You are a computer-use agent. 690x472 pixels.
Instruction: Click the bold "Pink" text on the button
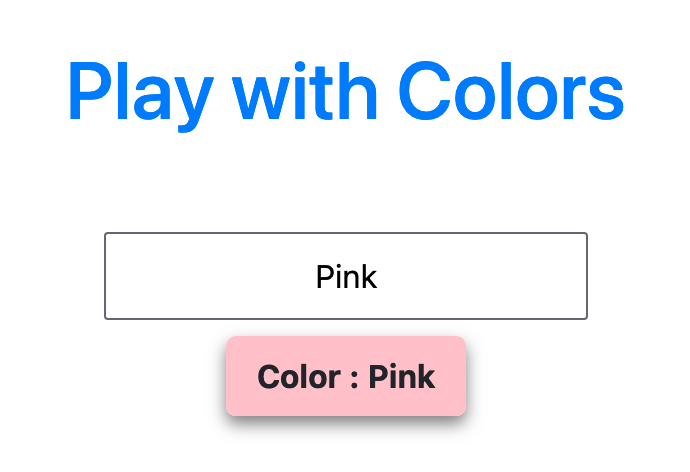click(x=402, y=377)
